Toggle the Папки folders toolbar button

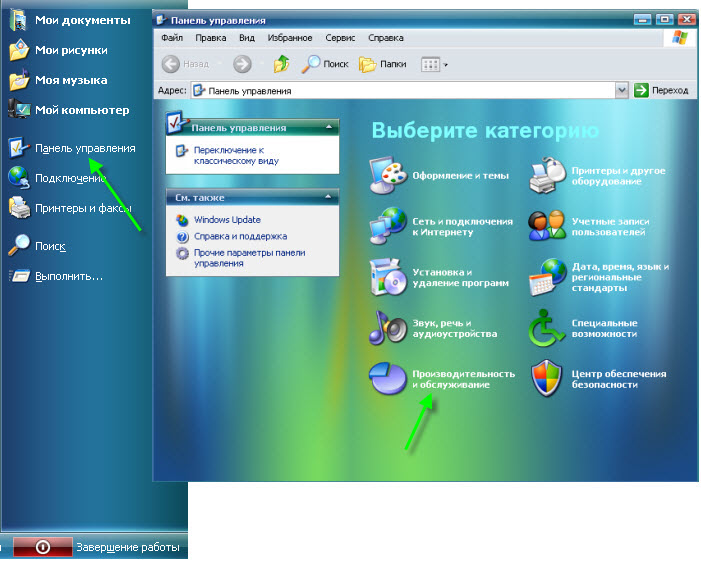[383, 64]
